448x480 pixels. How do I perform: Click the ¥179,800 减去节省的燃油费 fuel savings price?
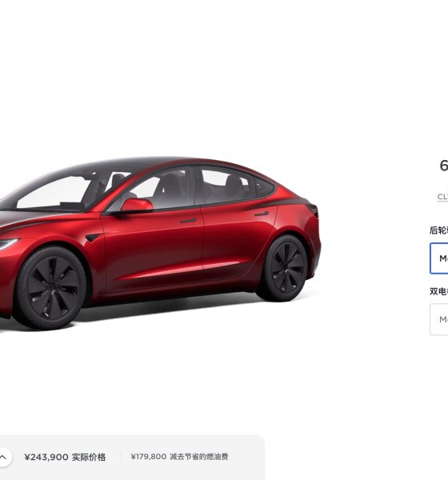click(179, 457)
